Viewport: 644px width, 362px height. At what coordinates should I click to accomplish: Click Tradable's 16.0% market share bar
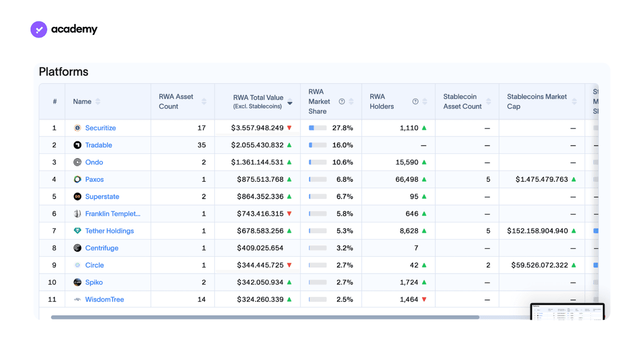(x=318, y=145)
